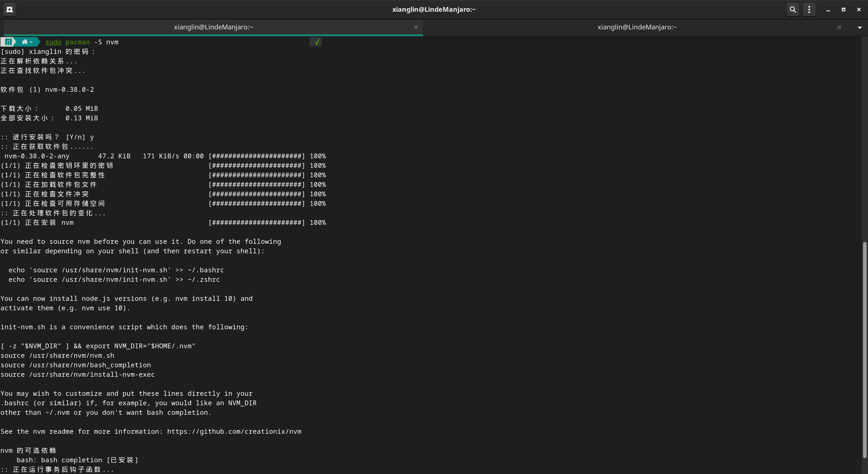Screen dimensions: 868x474
Task: Click the '正在安装 nvm' progress bar
Action: (x=257, y=223)
